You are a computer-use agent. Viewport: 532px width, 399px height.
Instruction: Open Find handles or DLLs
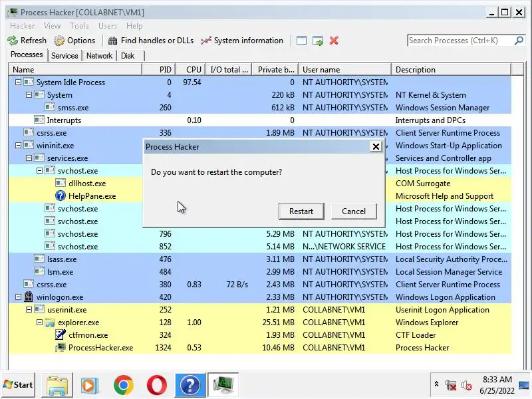151,41
